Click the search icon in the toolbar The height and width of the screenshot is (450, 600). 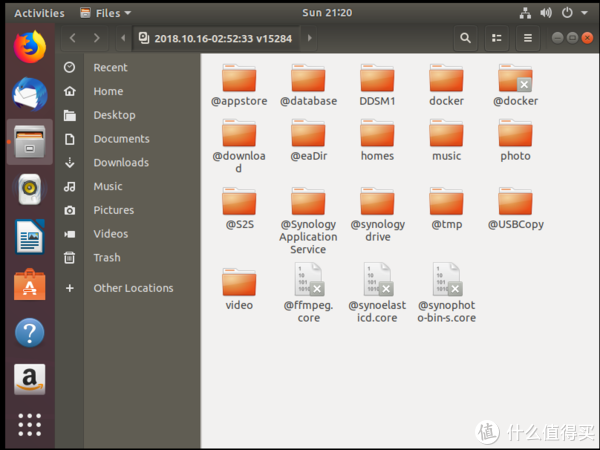coord(465,38)
